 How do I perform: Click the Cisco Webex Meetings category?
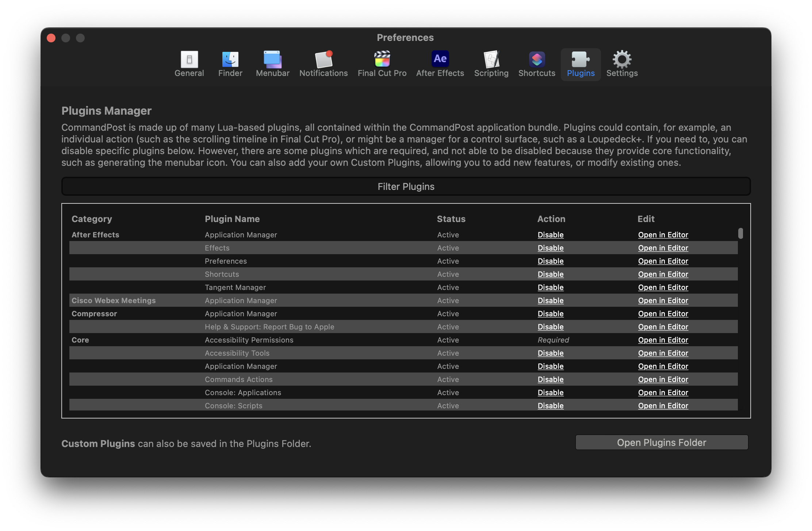(114, 301)
